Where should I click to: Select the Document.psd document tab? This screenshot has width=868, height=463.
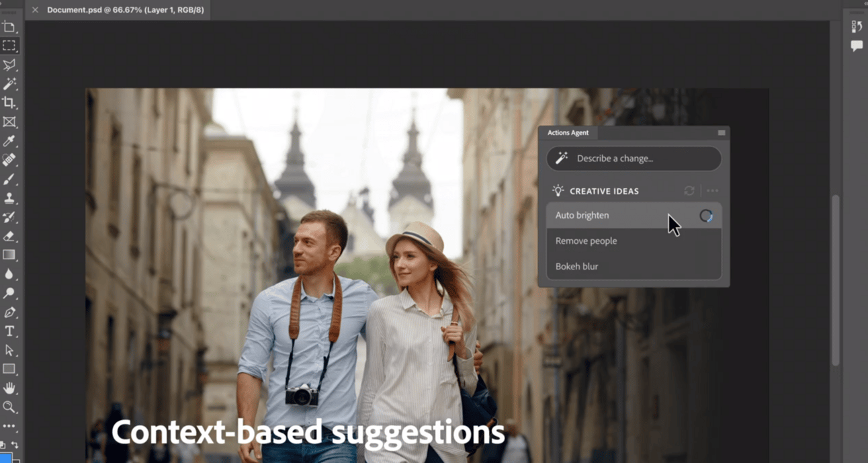pyautogui.click(x=125, y=10)
